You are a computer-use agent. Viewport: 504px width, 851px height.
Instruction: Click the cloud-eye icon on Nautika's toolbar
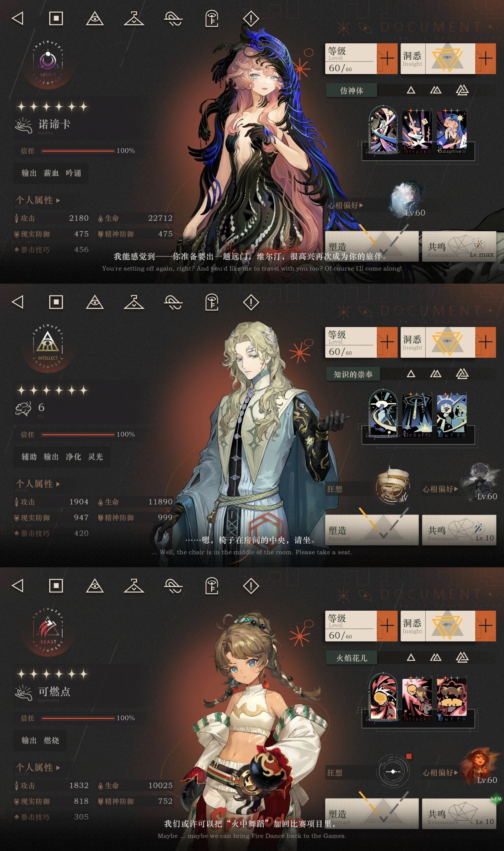pyautogui.click(x=173, y=18)
